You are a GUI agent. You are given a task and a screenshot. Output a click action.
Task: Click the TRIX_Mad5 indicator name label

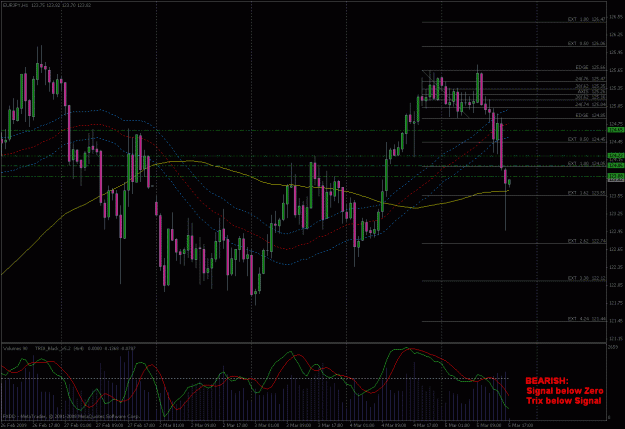52,348
